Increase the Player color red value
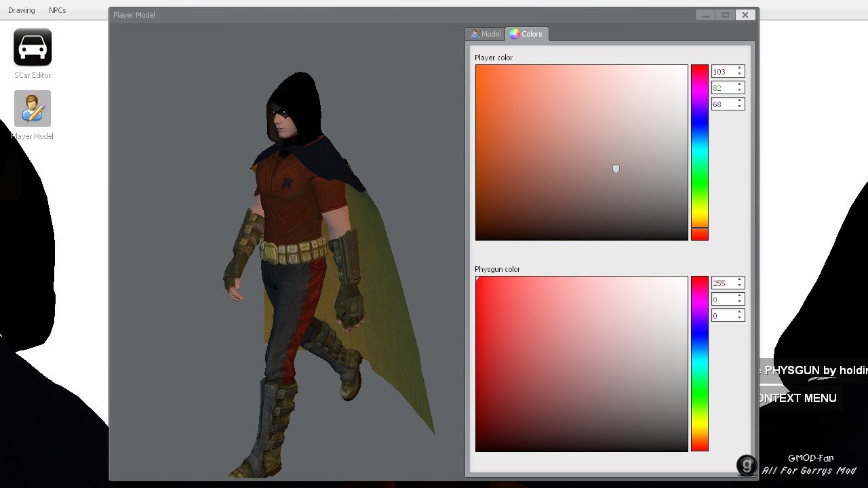 [740, 68]
